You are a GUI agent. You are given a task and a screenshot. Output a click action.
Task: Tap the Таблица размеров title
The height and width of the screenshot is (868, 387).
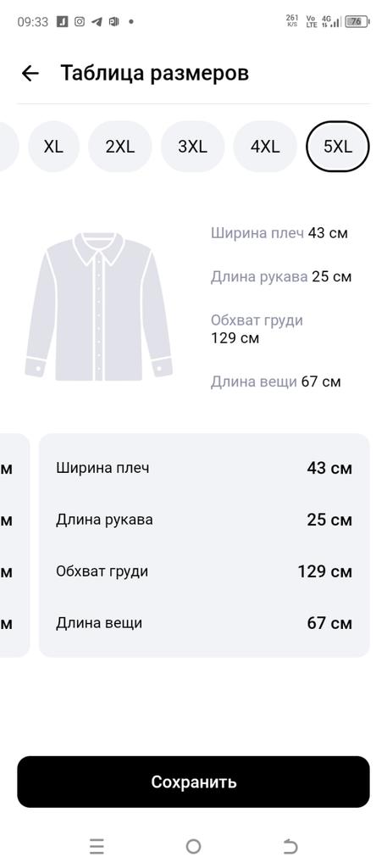click(x=155, y=73)
